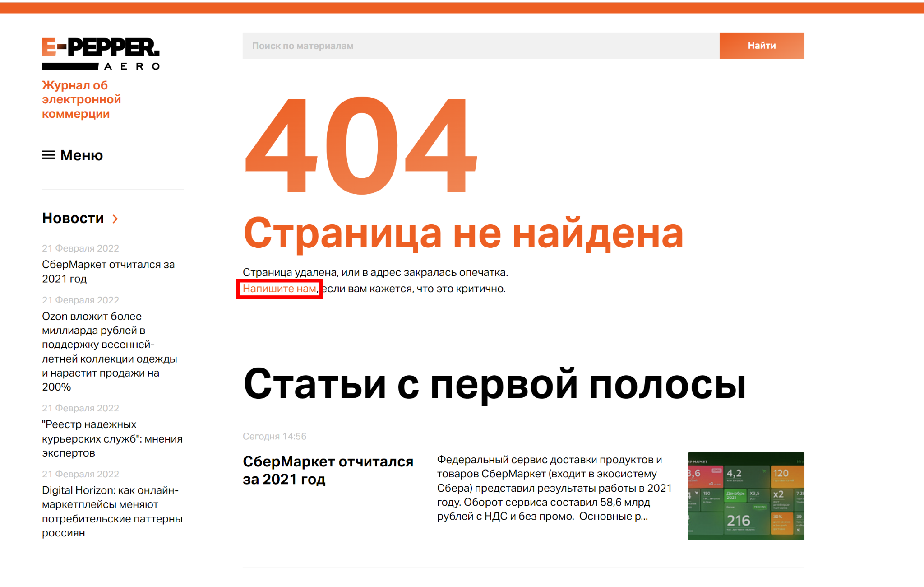Click the SberMarket green infographic thumbnail
Screen dimensions: 924x587
coord(745,496)
